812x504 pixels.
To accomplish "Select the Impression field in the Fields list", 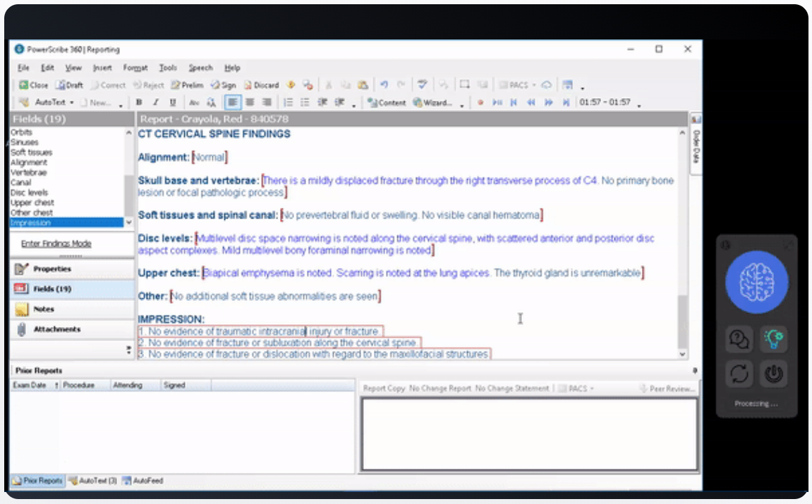I will (31, 223).
